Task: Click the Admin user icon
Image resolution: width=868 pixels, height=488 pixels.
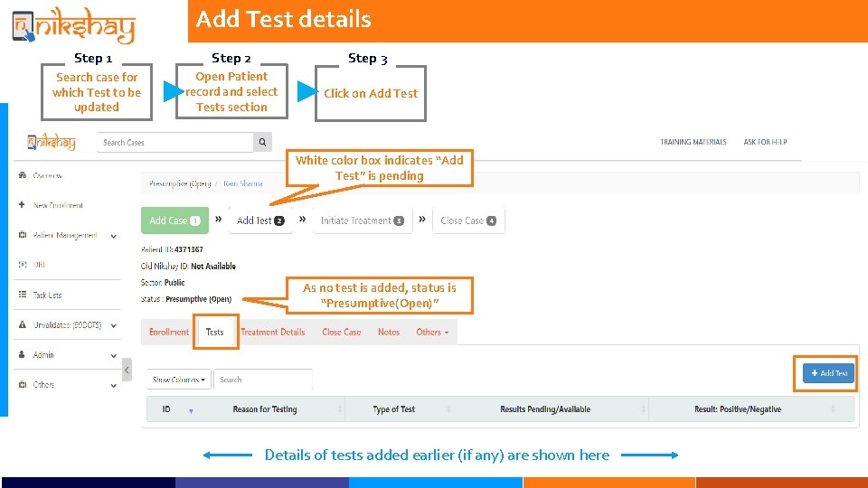Action: click(22, 354)
